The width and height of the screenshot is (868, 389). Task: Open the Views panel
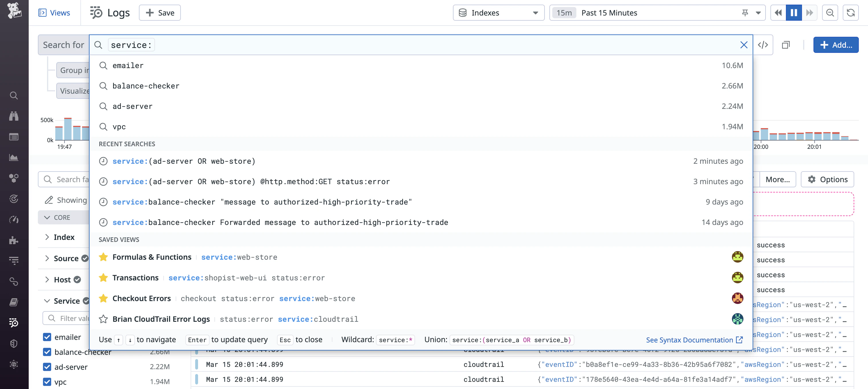(x=54, y=13)
